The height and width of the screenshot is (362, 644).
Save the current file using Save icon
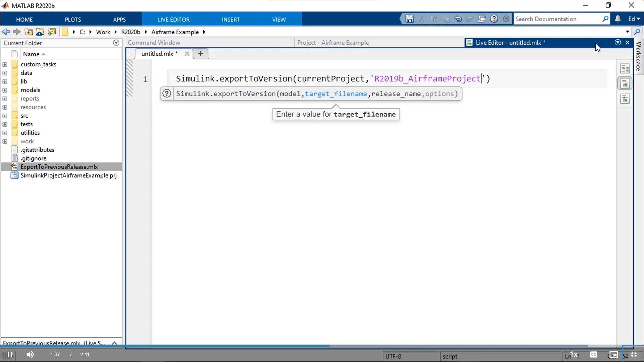click(x=409, y=19)
